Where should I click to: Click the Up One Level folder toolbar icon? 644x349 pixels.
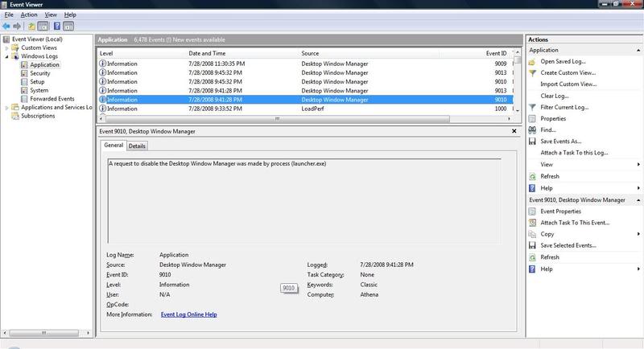pyautogui.click(x=31, y=26)
